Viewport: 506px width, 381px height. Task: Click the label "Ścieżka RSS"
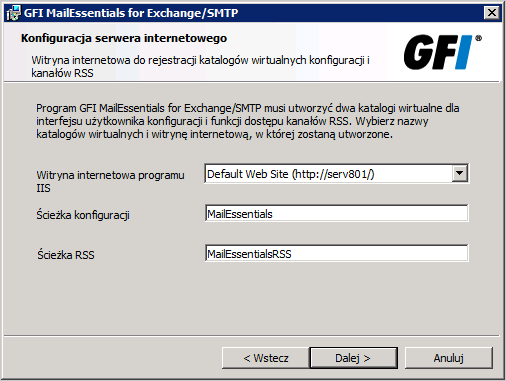click(66, 255)
